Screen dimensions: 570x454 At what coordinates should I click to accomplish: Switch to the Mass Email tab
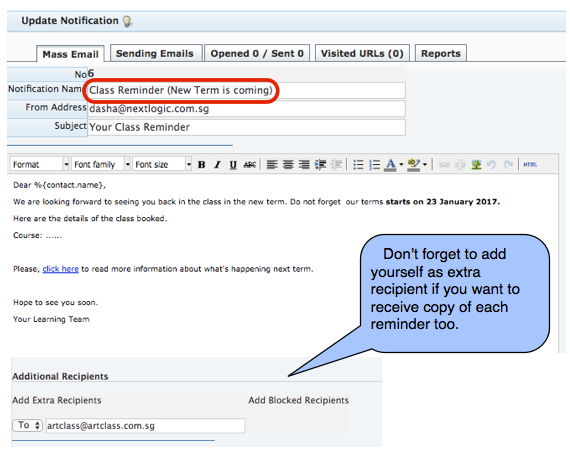click(70, 54)
